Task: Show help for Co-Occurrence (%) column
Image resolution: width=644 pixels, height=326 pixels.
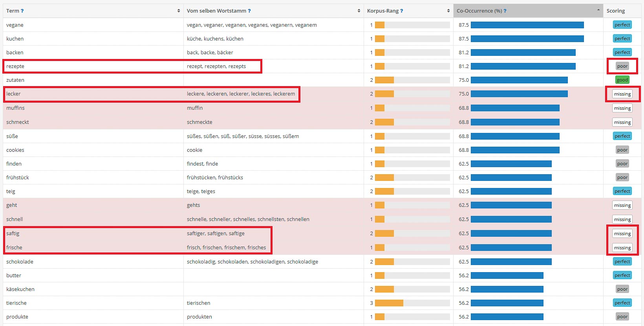Action: (505, 11)
